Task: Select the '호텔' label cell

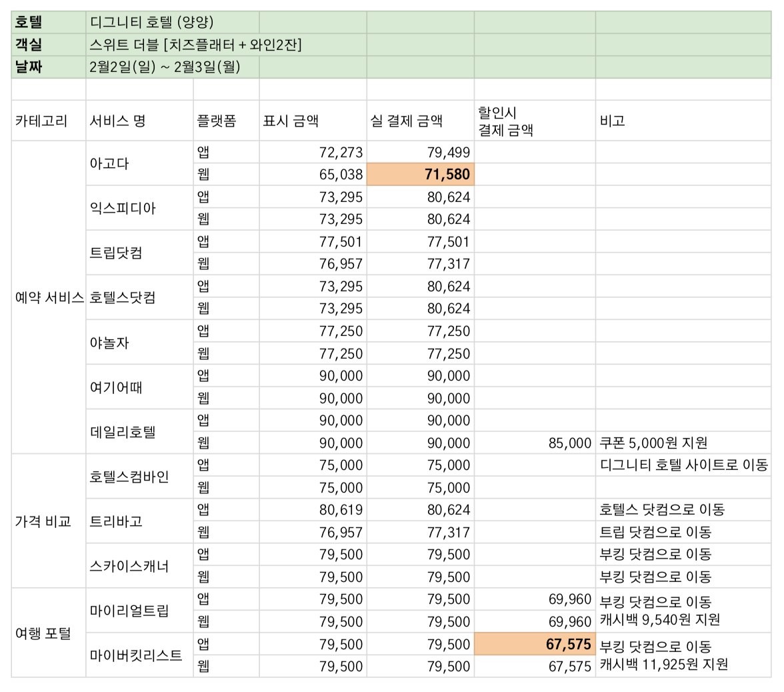Action: pyautogui.click(x=49, y=23)
